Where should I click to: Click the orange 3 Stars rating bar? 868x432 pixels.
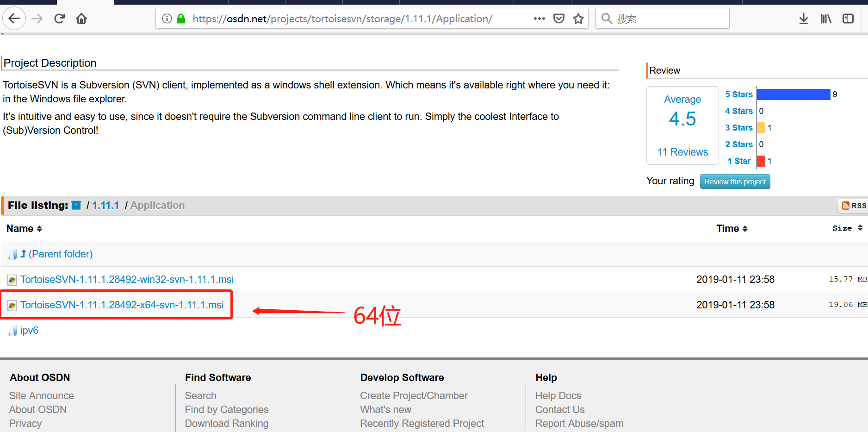761,128
